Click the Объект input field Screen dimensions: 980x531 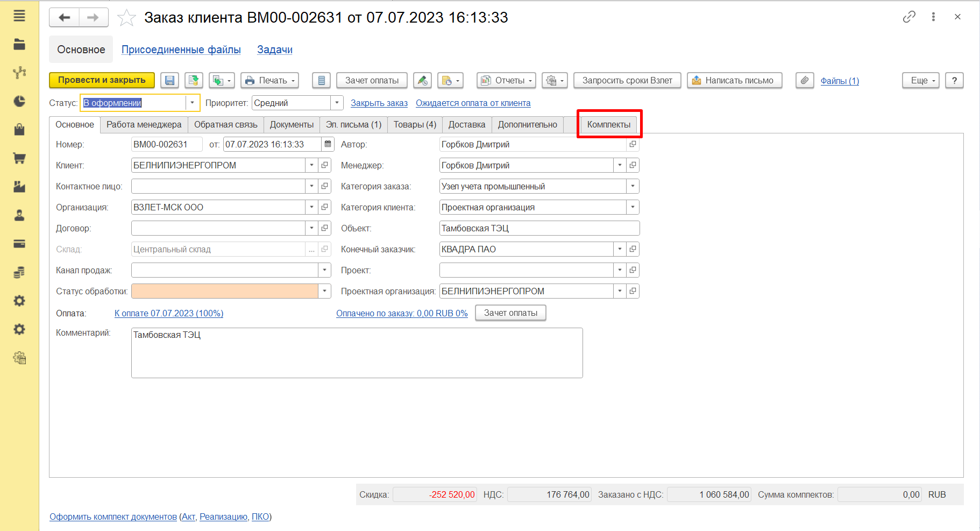click(539, 228)
